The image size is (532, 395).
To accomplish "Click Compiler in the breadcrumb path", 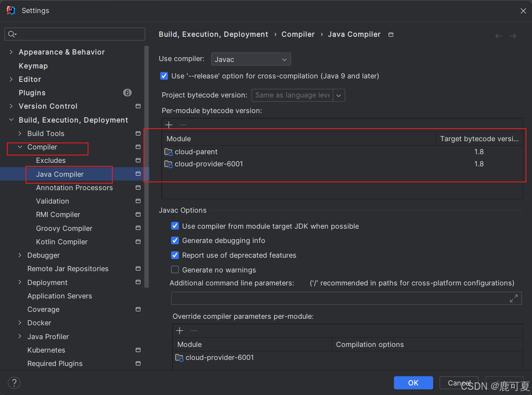I will [x=298, y=34].
